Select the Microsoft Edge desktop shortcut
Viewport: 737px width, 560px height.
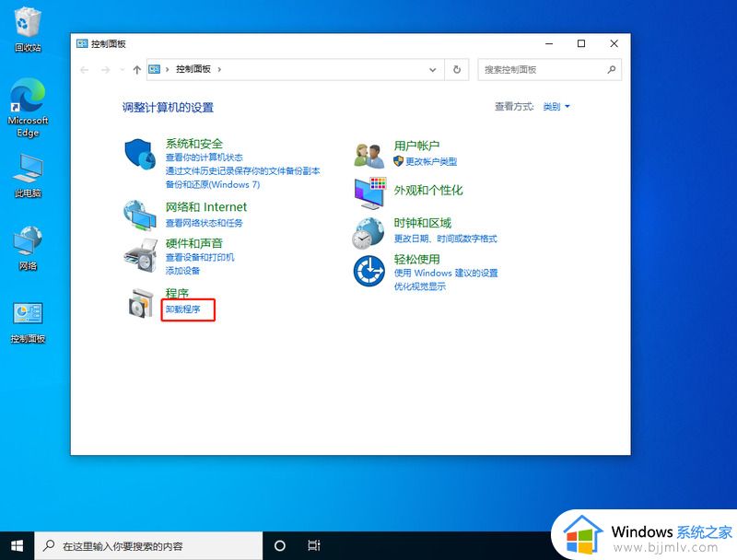coord(28,108)
